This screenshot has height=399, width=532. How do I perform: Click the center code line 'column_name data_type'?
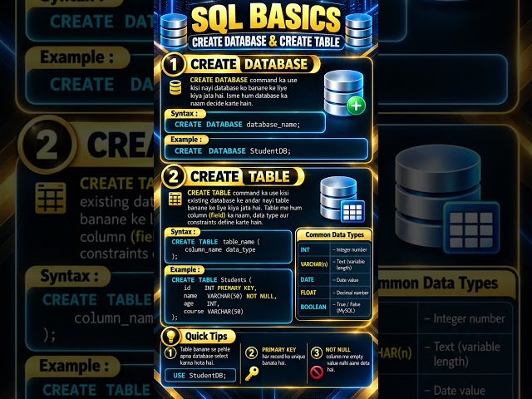[x=220, y=249]
